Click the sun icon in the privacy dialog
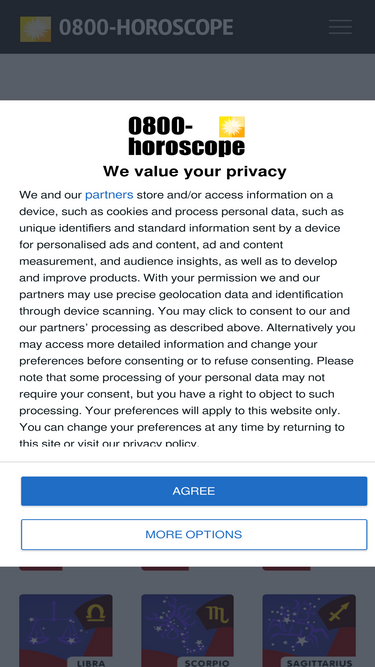 (232, 127)
